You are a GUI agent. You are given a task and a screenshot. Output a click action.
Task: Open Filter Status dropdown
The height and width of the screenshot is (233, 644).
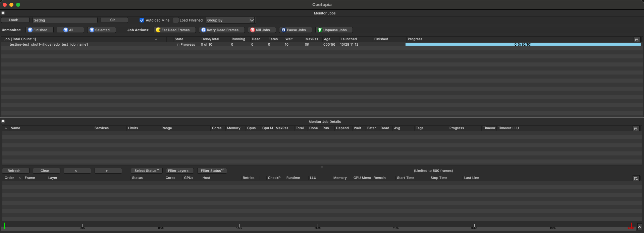point(212,171)
